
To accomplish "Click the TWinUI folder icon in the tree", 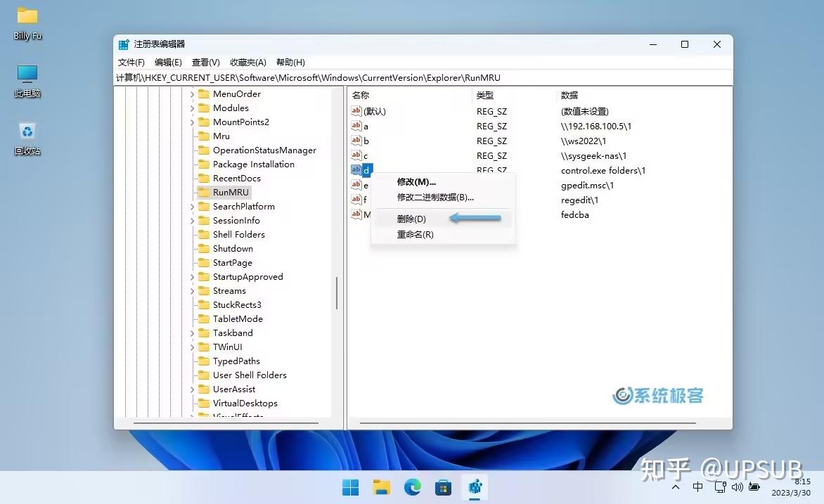I will 205,347.
